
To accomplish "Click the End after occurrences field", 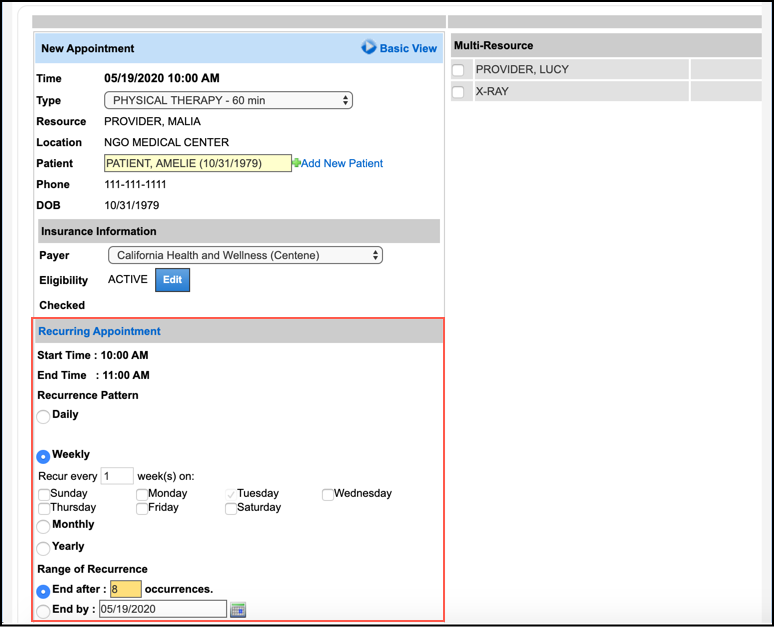I will 126,589.
